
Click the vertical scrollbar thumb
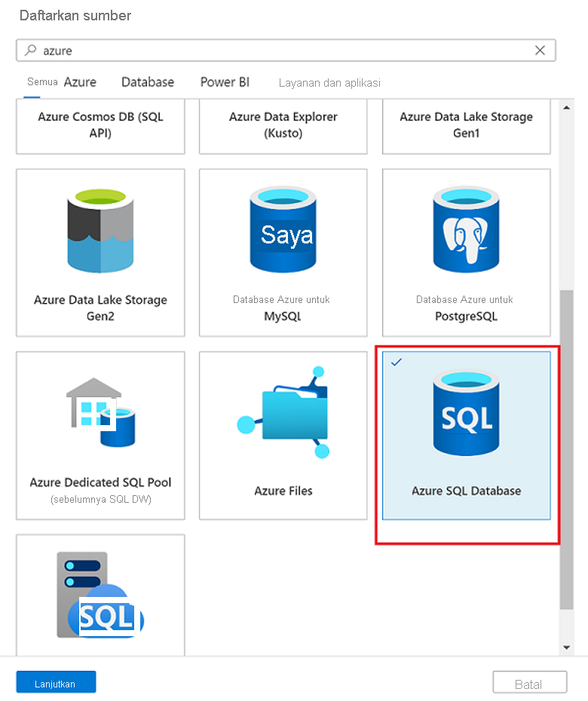point(567,449)
